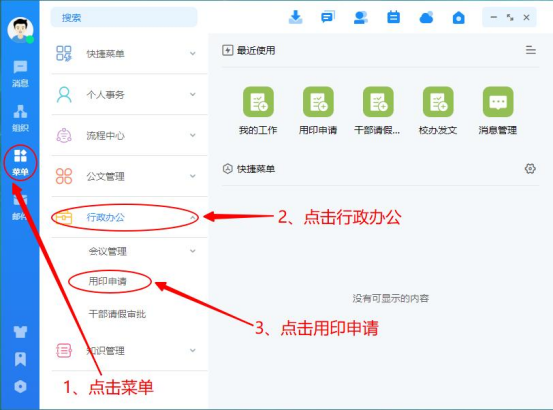Go to home icon in top toolbar
The image size is (553, 410).
[458, 17]
